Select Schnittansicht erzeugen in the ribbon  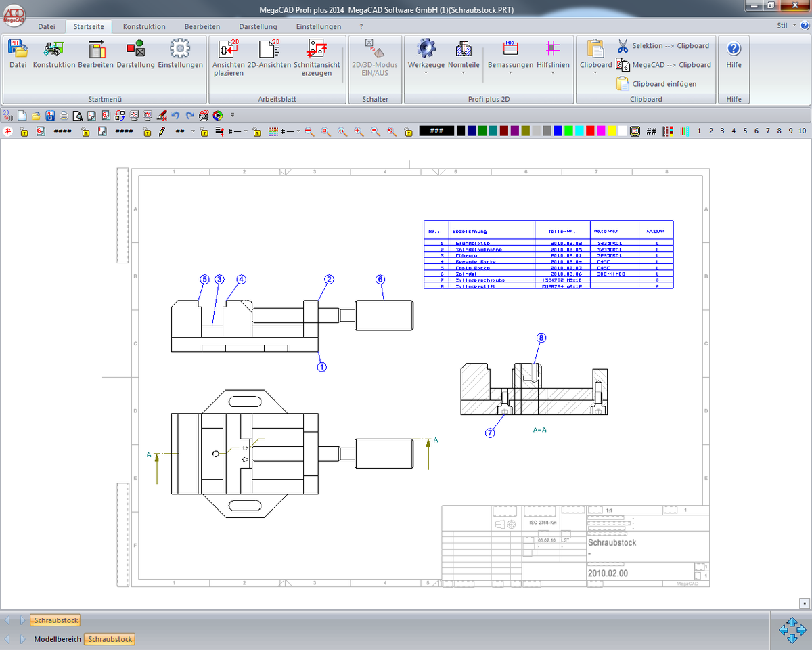click(316, 49)
